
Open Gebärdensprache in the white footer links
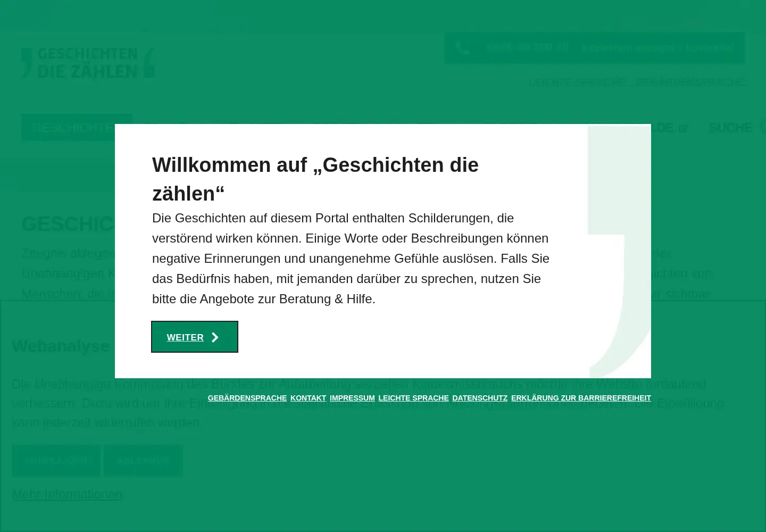coord(247,398)
